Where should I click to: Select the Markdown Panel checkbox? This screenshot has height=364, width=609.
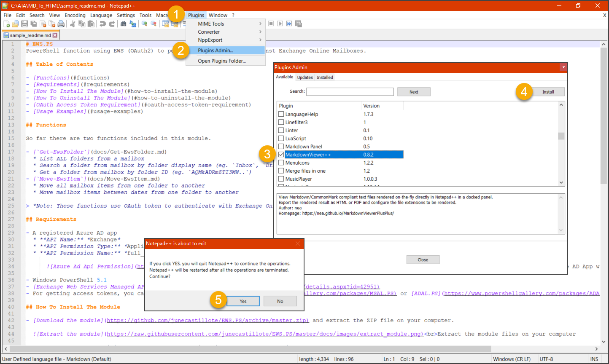281,147
